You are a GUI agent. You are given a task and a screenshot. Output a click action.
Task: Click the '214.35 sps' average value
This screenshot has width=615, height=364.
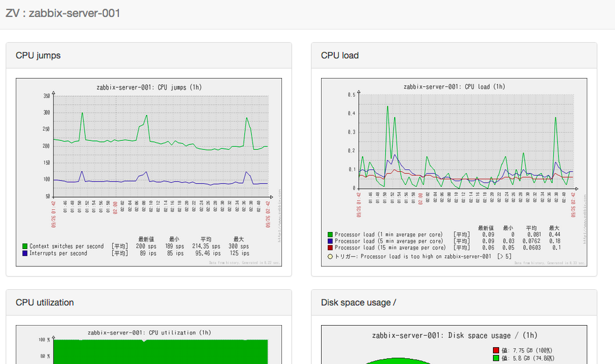(x=206, y=246)
